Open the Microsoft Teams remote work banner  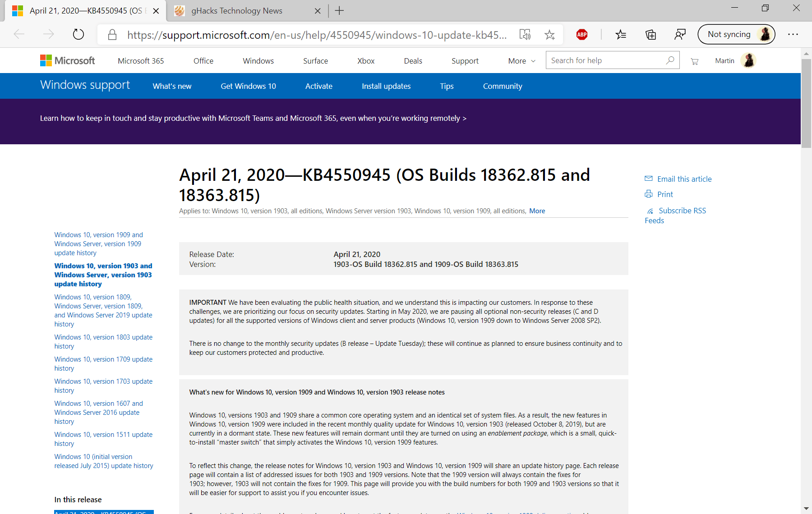click(253, 118)
